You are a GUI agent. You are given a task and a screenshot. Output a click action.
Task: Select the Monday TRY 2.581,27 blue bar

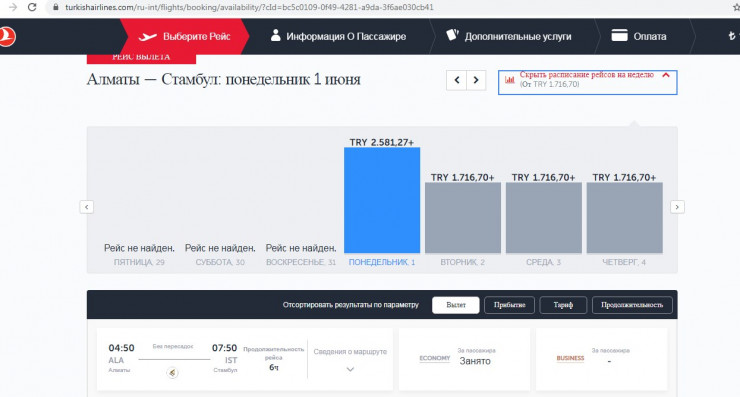[382, 200]
